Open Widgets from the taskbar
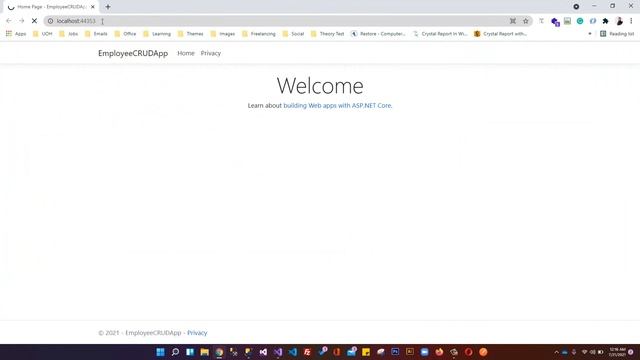Screen dimensions: 640x360 (x=190, y=352)
